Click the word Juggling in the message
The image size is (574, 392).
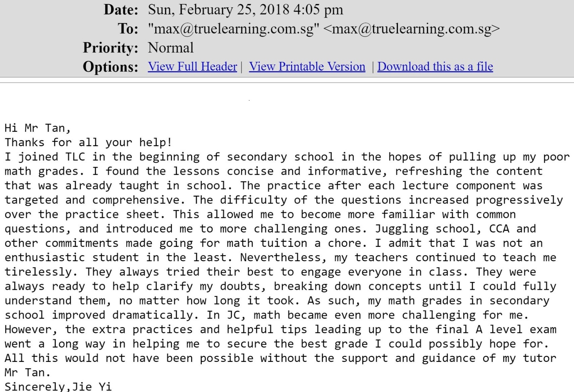pos(402,229)
